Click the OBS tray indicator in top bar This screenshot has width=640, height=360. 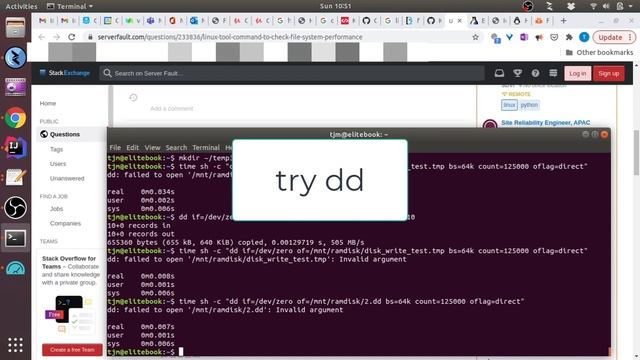point(528,6)
